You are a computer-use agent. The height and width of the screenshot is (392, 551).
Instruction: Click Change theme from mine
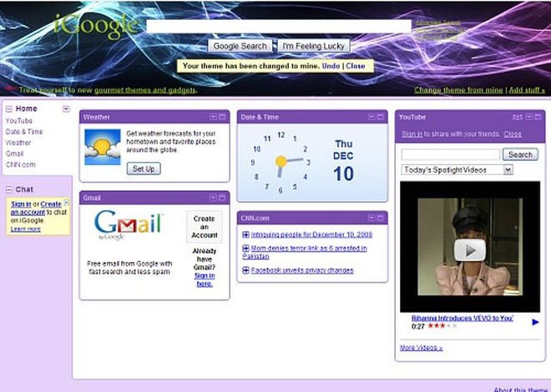click(458, 90)
